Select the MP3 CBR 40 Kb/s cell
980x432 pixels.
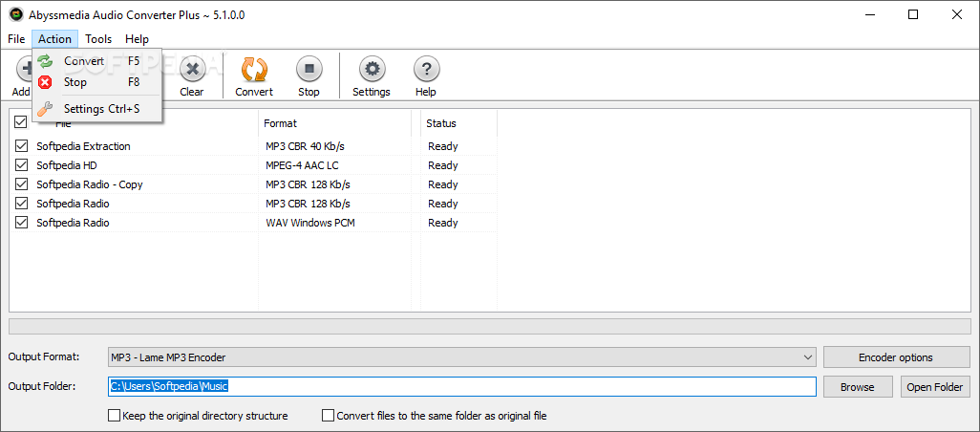pyautogui.click(x=305, y=146)
